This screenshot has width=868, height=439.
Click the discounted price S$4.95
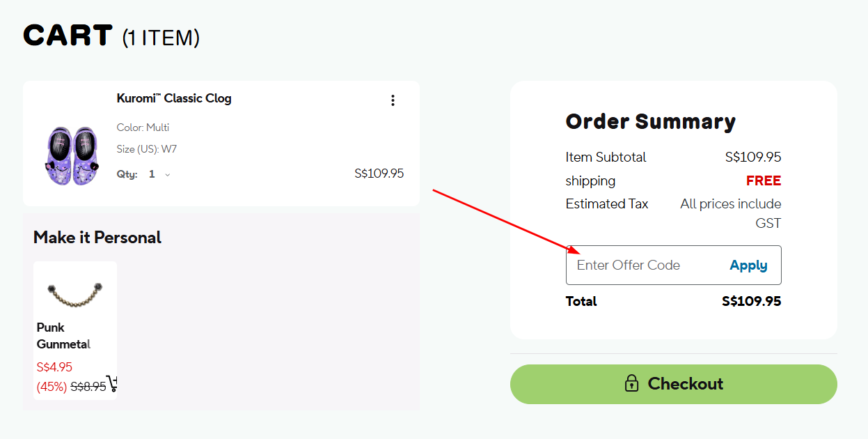click(53, 367)
